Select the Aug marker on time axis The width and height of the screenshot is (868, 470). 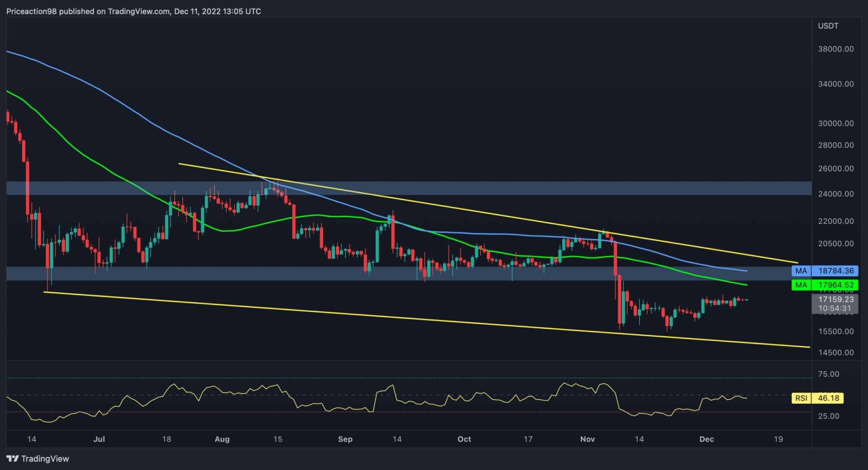222,439
